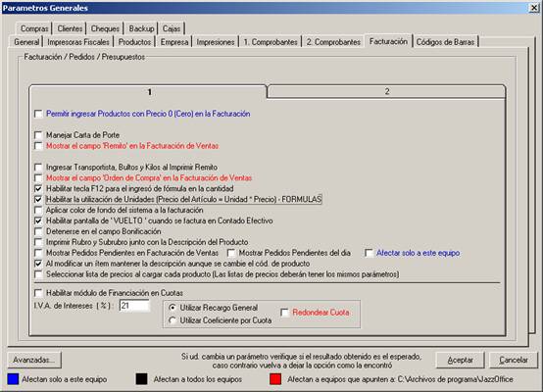
Task: Tick 'Afectar solo a este equipo' checkbox
Action: [369, 253]
